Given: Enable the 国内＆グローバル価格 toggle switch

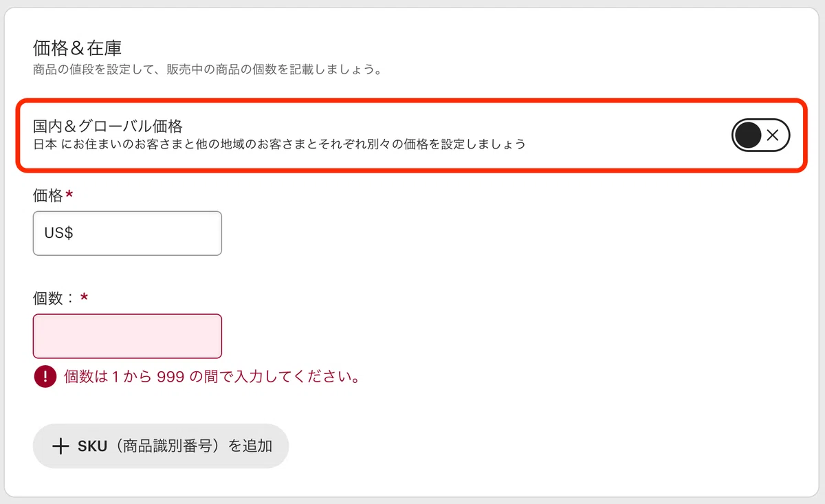Looking at the screenshot, I should click(760, 135).
